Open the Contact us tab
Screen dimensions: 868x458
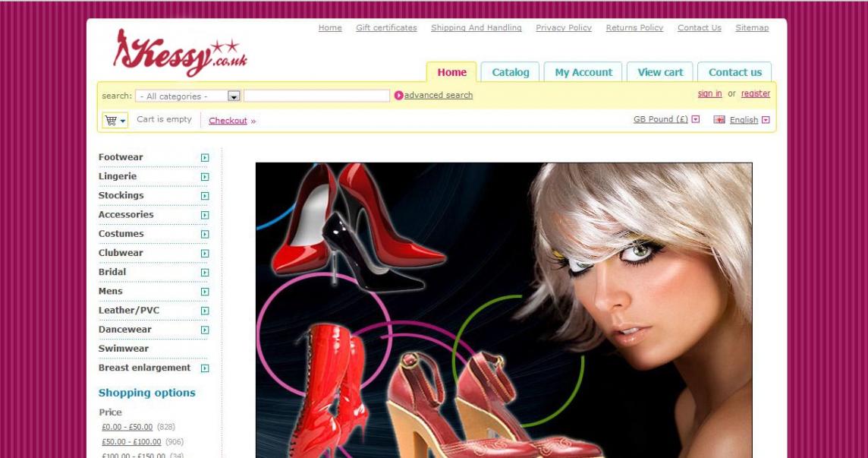coord(734,72)
